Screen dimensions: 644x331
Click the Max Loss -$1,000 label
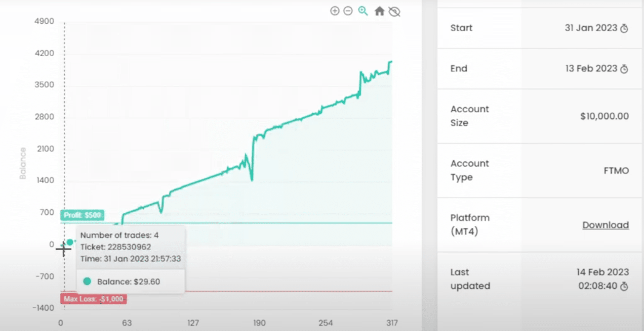93,299
